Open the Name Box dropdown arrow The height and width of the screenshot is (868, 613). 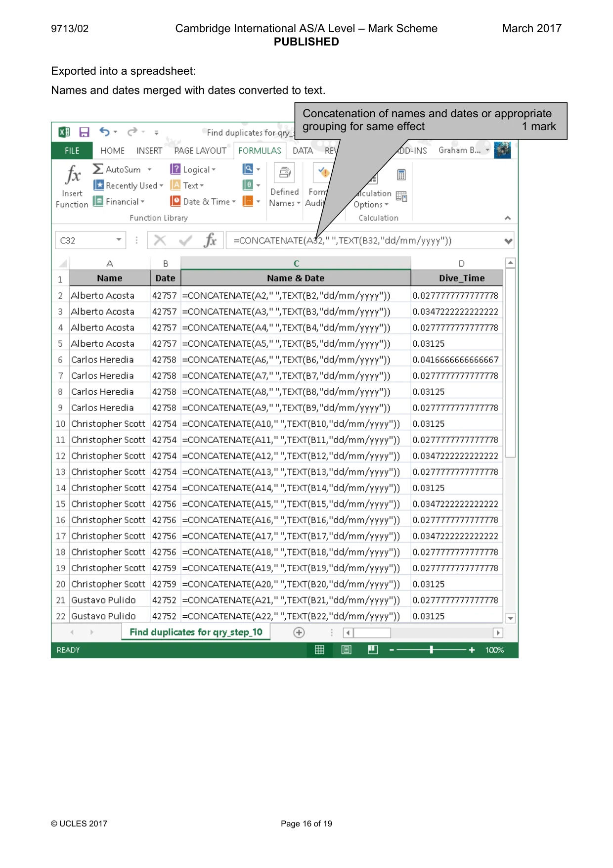coord(119,240)
